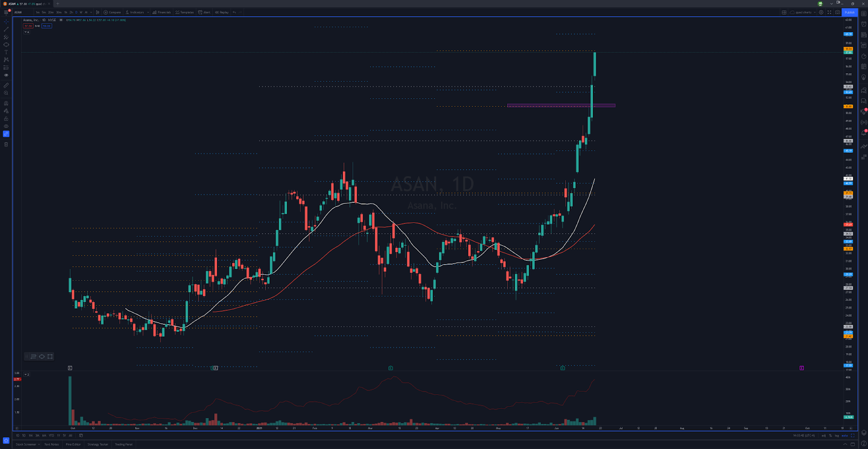Switch to the ASAN browser tab
868x449 pixels.
point(26,4)
